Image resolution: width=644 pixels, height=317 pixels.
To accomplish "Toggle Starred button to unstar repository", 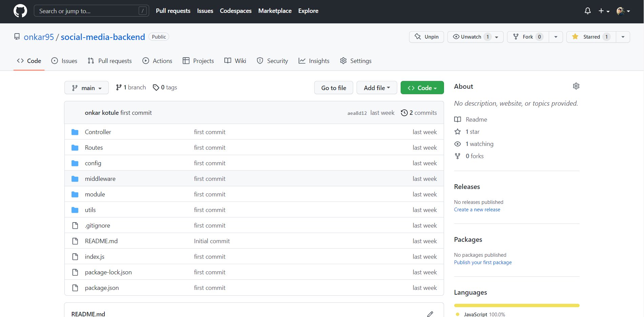I will coord(591,37).
